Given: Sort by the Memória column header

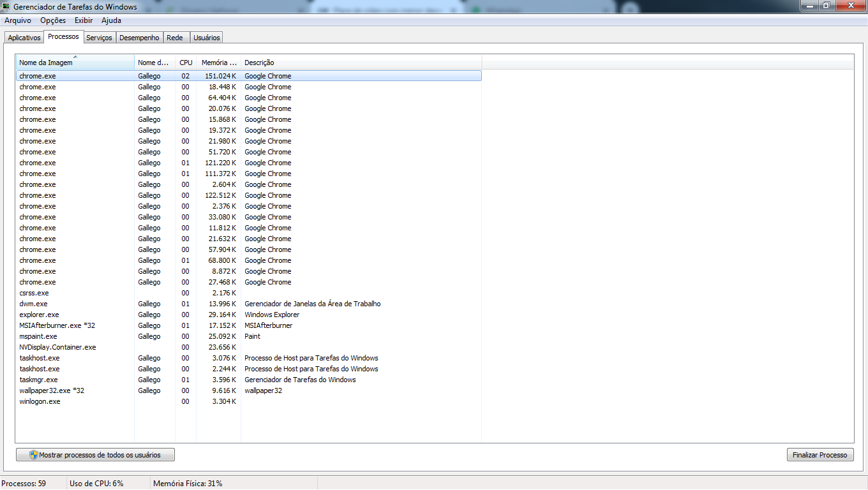Looking at the screenshot, I should [219, 63].
